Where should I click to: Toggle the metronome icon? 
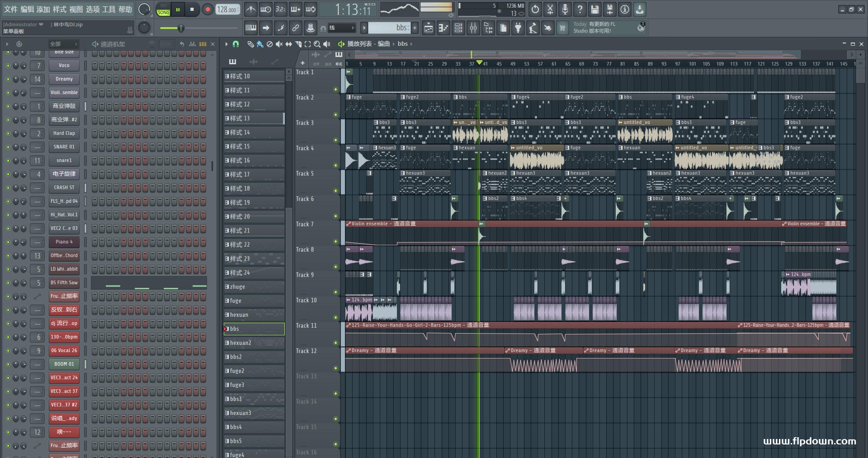(251, 9)
